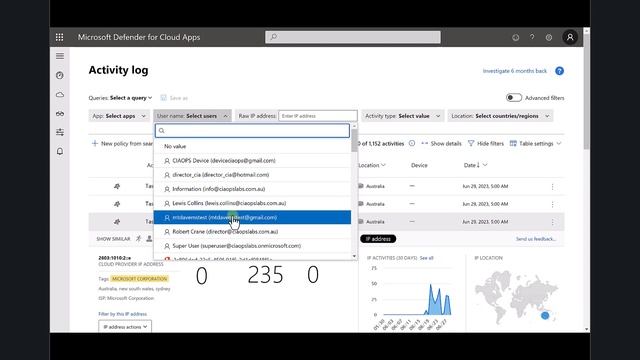
Task: Collapse the User name Select users dropdown
Action: tap(192, 116)
